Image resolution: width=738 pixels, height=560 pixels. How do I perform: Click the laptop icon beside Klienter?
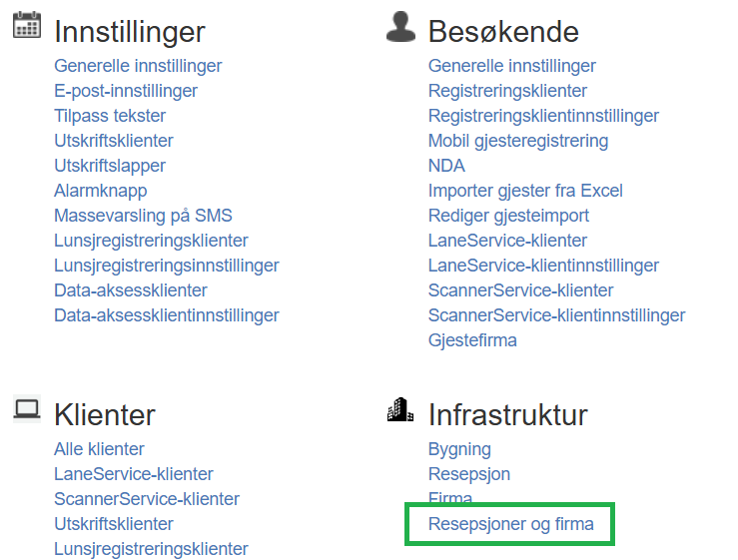click(27, 409)
